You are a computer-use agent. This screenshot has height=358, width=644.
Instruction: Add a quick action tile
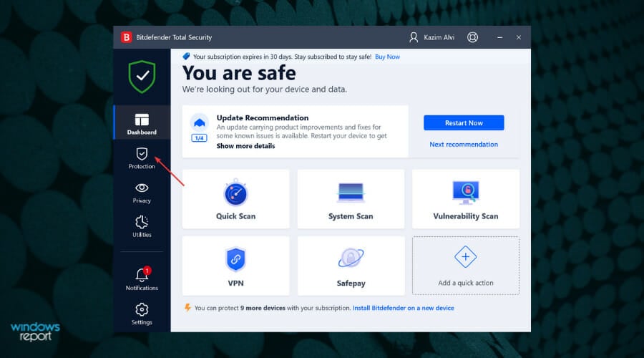(466, 266)
